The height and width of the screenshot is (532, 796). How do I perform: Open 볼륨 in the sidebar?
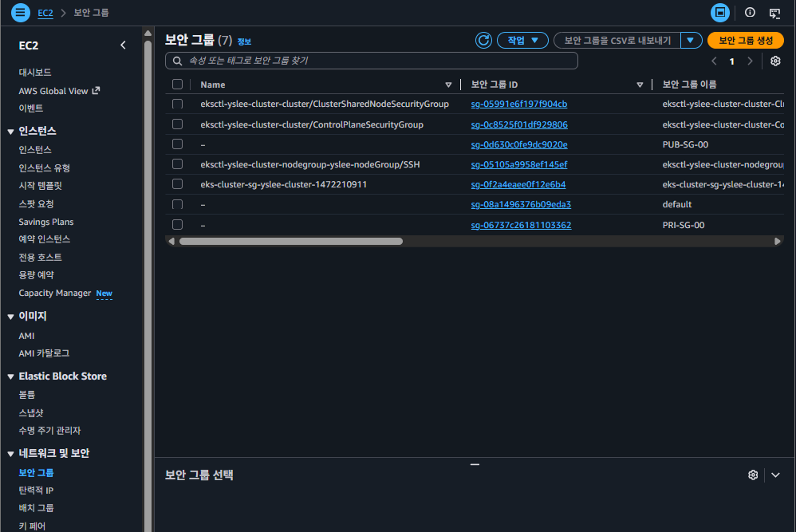coord(27,395)
